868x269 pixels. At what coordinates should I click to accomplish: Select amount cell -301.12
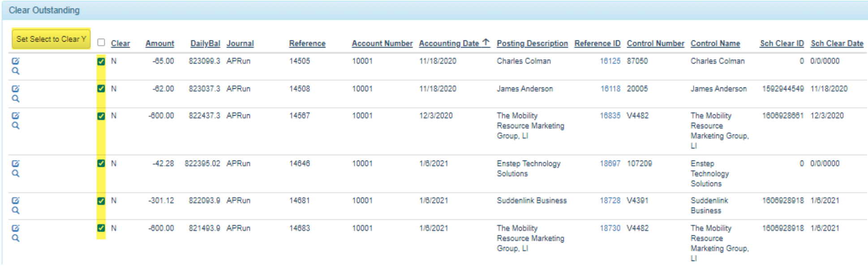coord(161,200)
